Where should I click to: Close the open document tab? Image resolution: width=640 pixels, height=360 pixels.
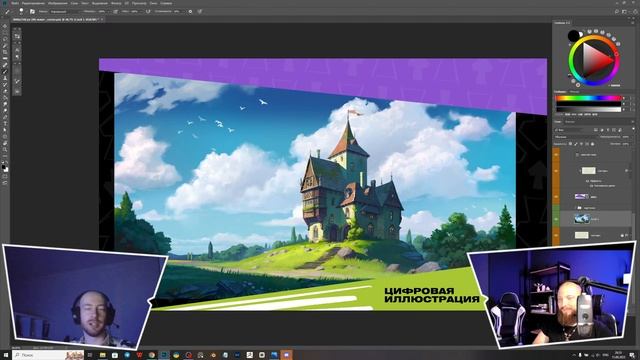[x=102, y=19]
